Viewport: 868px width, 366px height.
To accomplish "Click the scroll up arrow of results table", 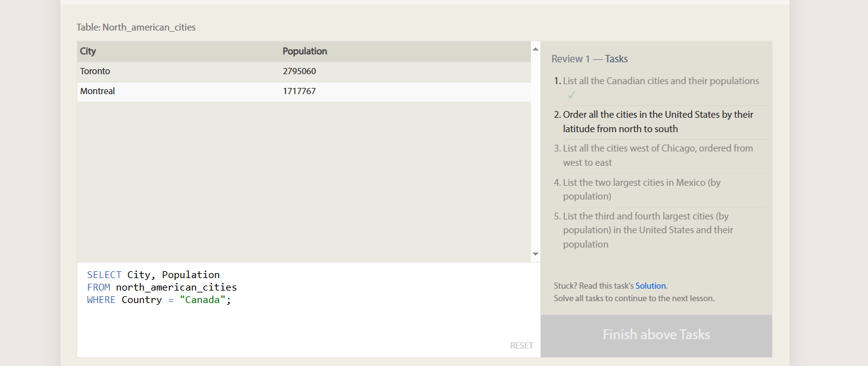I will click(x=535, y=48).
